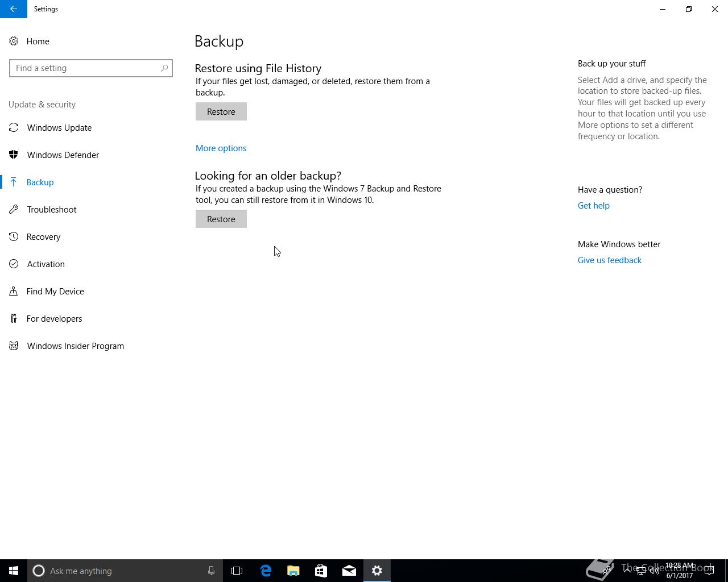Click the Backup upload arrow icon
This screenshot has width=728, height=582.
pos(14,182)
